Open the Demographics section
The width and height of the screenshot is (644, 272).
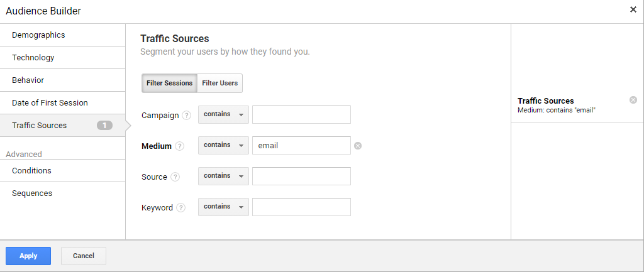pyautogui.click(x=38, y=35)
